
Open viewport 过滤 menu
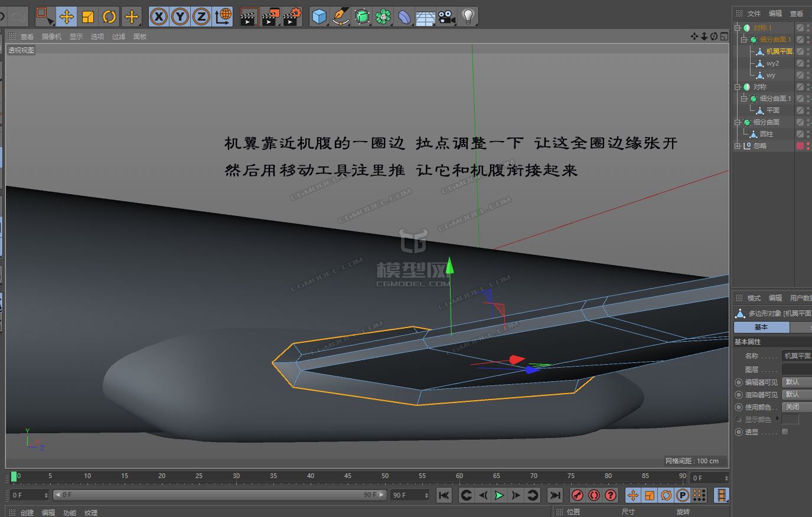tap(119, 37)
